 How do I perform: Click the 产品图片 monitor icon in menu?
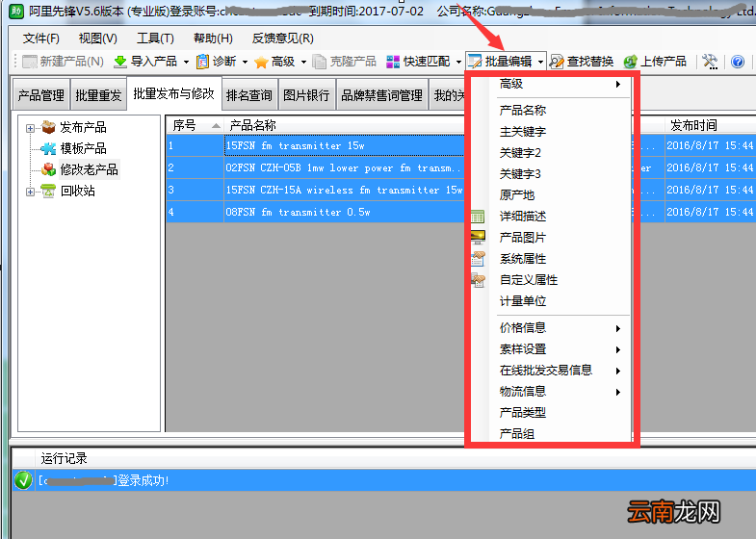tap(478, 238)
